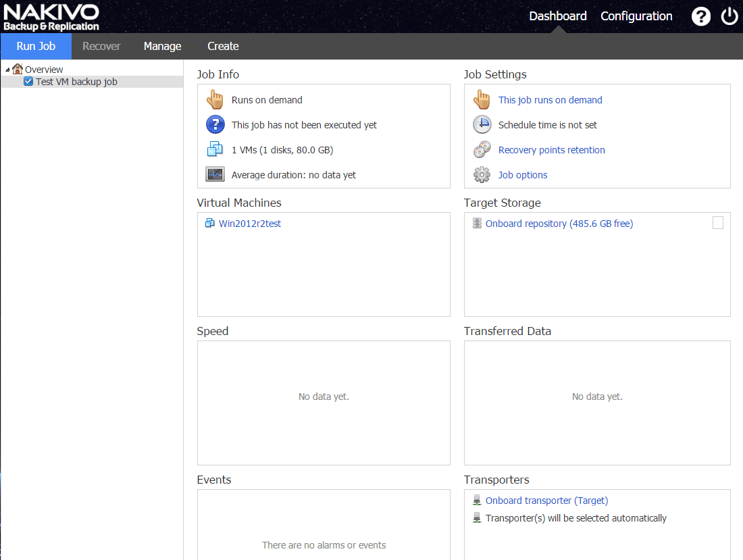
Task: Click the power logout icon
Action: point(729,17)
